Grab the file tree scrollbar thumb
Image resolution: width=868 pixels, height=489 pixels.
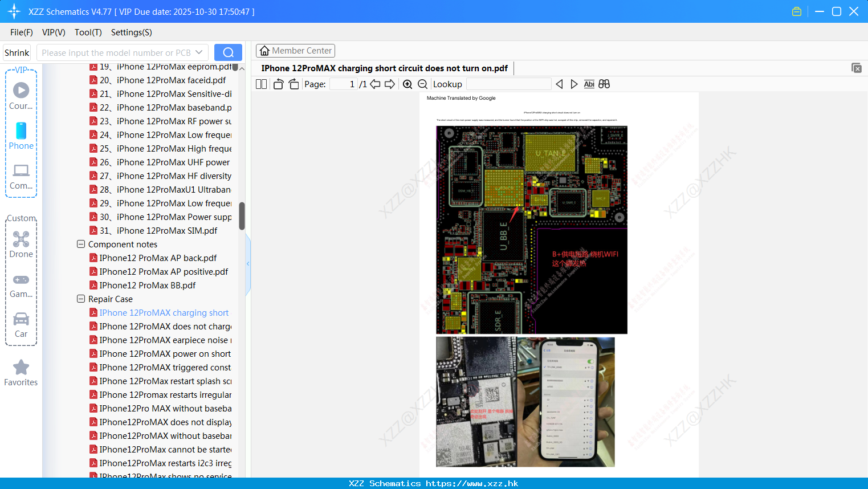coord(242,216)
